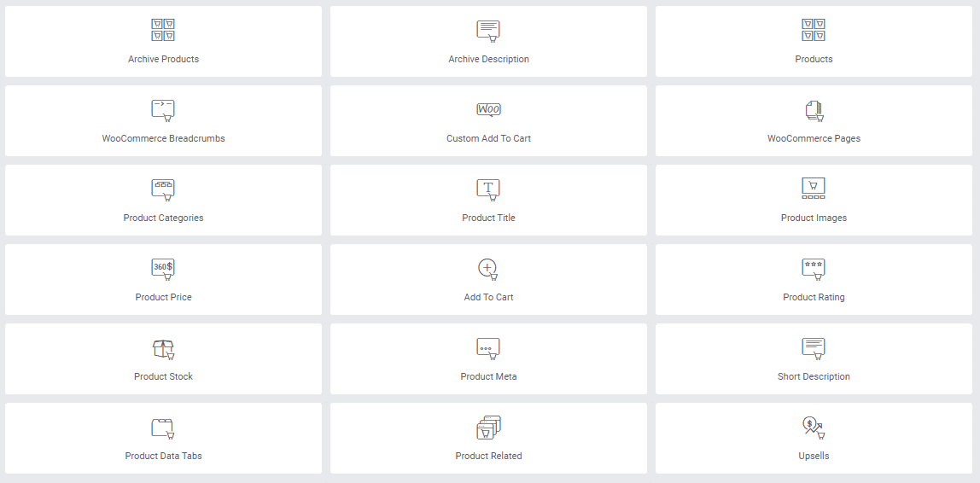
Task: Click the Product Related widget icon
Action: [x=489, y=428]
